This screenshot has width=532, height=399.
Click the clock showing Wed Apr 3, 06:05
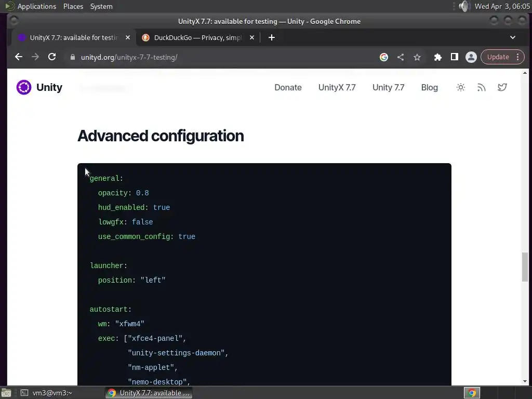[x=502, y=6]
